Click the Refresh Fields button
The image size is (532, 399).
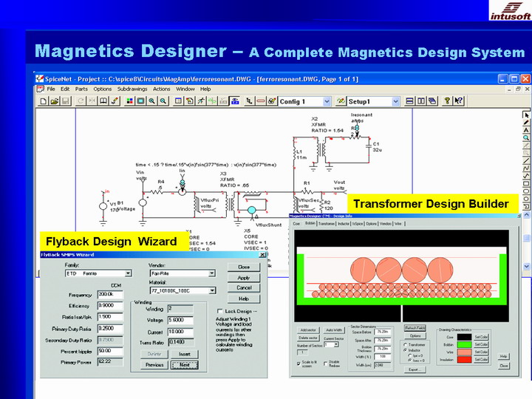tap(415, 328)
